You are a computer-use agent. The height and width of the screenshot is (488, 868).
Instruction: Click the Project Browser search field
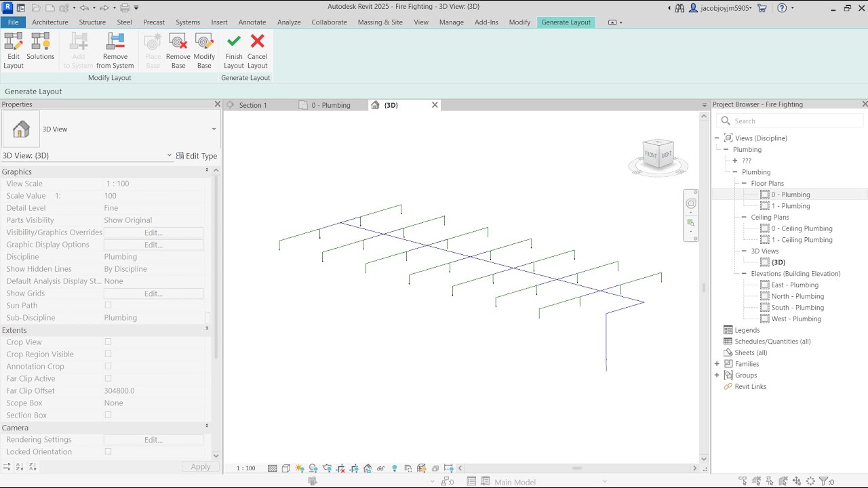point(790,121)
